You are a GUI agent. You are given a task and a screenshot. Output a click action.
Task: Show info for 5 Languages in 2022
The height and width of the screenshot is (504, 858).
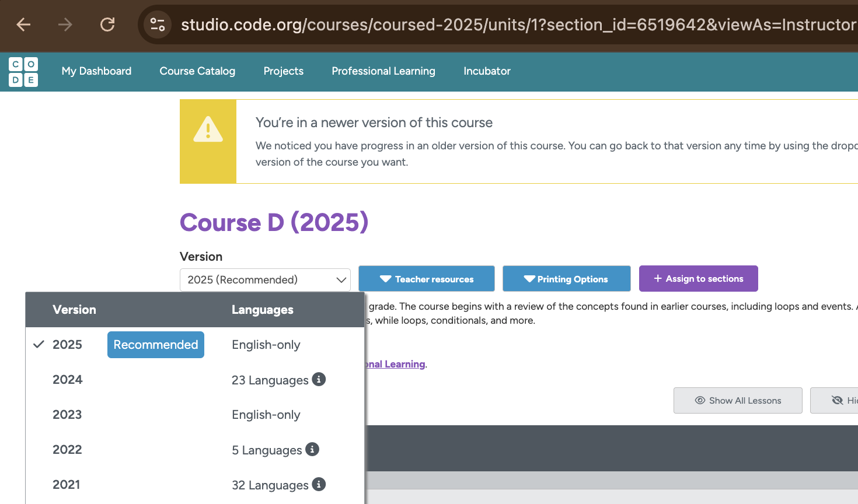click(x=312, y=449)
